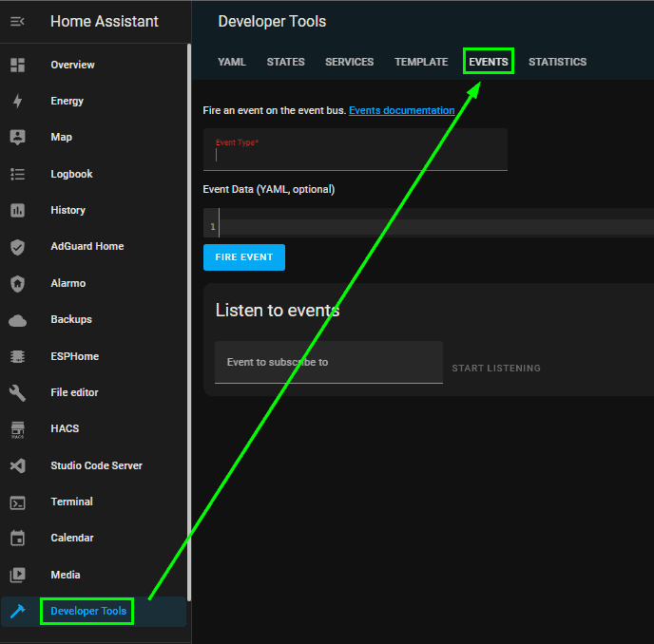Switch to the Statistics tab
This screenshot has height=644, width=654.
(558, 62)
